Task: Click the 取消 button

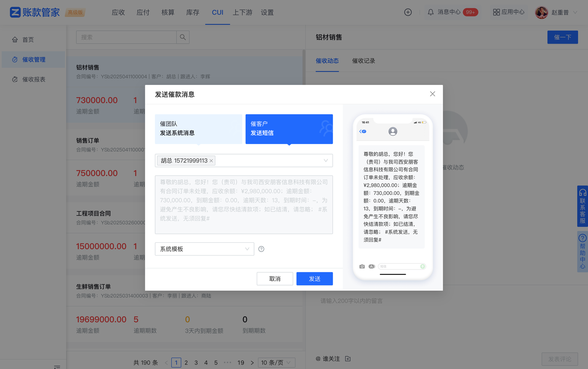Action: pos(275,279)
